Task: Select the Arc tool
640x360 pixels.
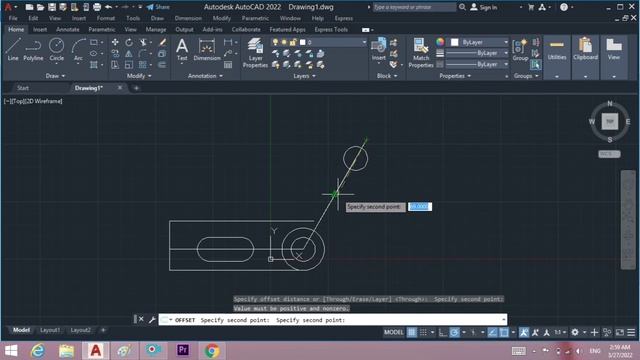Action: click(x=78, y=49)
